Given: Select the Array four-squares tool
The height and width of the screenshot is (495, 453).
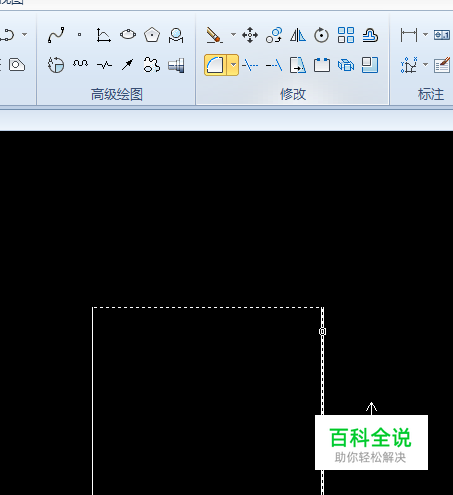Looking at the screenshot, I should [346, 35].
